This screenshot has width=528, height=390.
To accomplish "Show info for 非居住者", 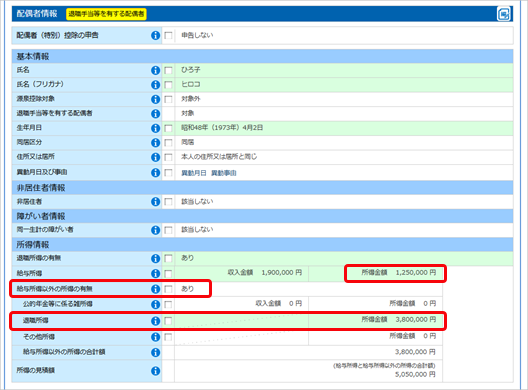I will tap(155, 201).
